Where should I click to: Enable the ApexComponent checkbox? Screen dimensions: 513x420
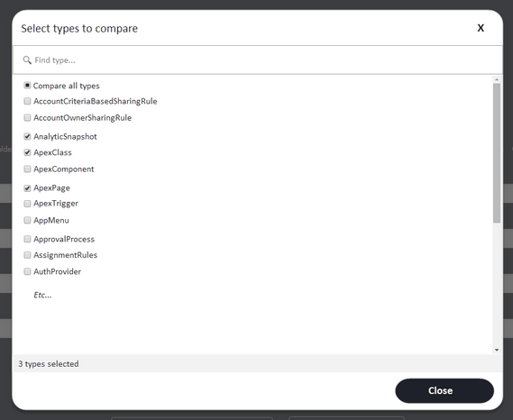(x=27, y=169)
